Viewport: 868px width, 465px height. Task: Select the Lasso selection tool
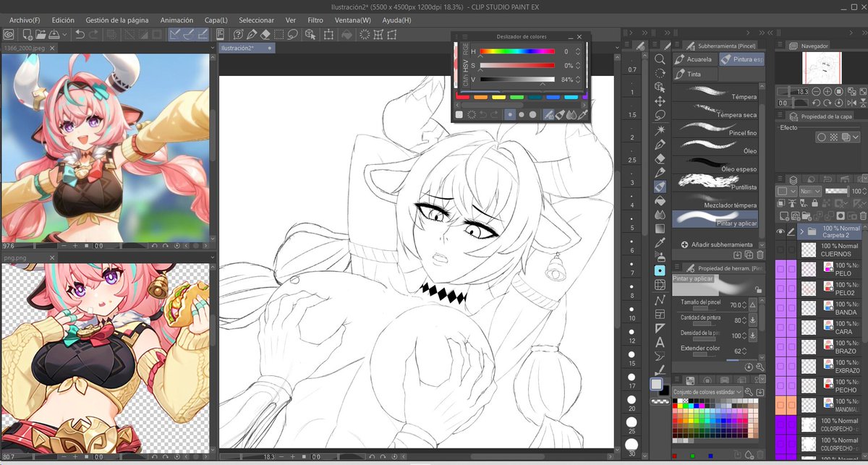pos(660,115)
